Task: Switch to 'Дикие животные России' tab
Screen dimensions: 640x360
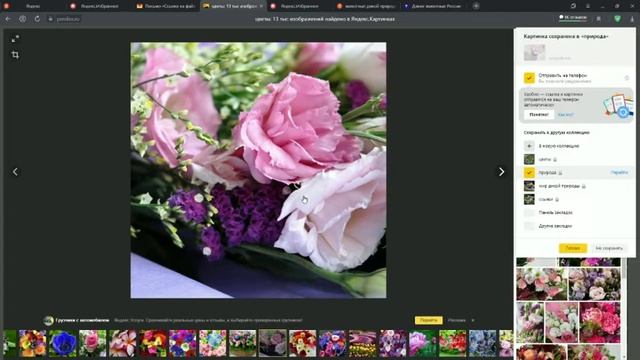Action: click(433, 6)
